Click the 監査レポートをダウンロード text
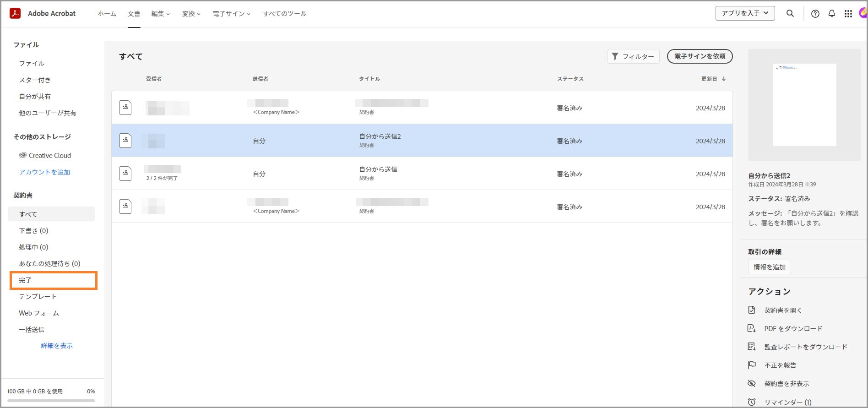Viewport: 868px width, 408px height. (806, 347)
